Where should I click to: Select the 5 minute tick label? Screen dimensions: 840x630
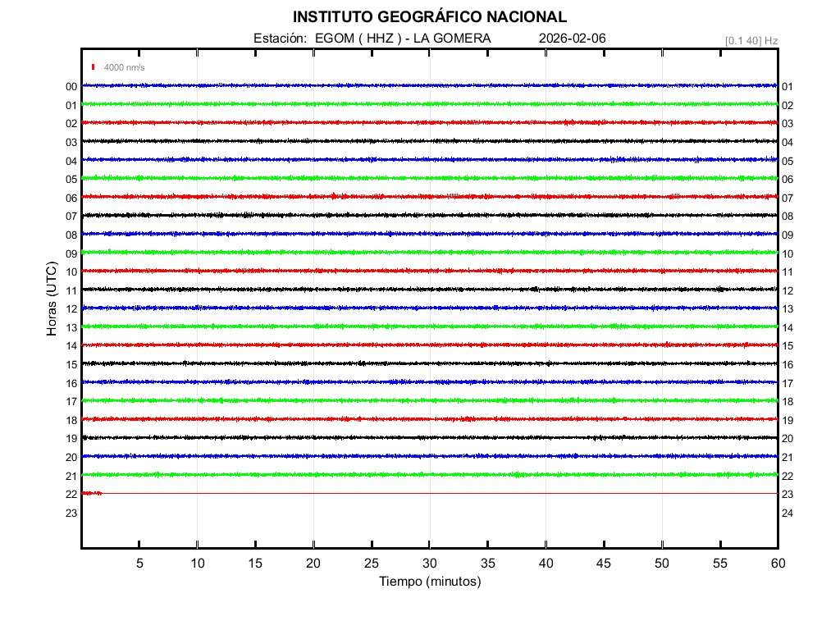139,563
